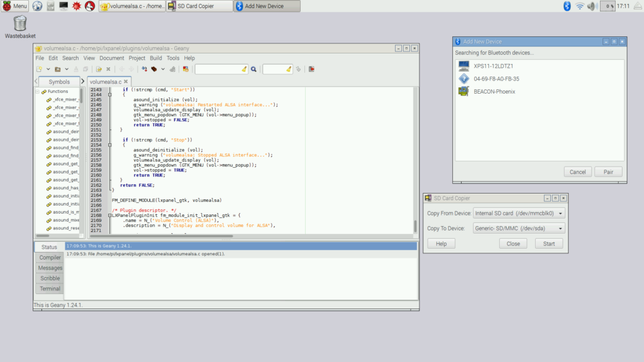Click the search magnifier icon in toolbar

pos(253,69)
